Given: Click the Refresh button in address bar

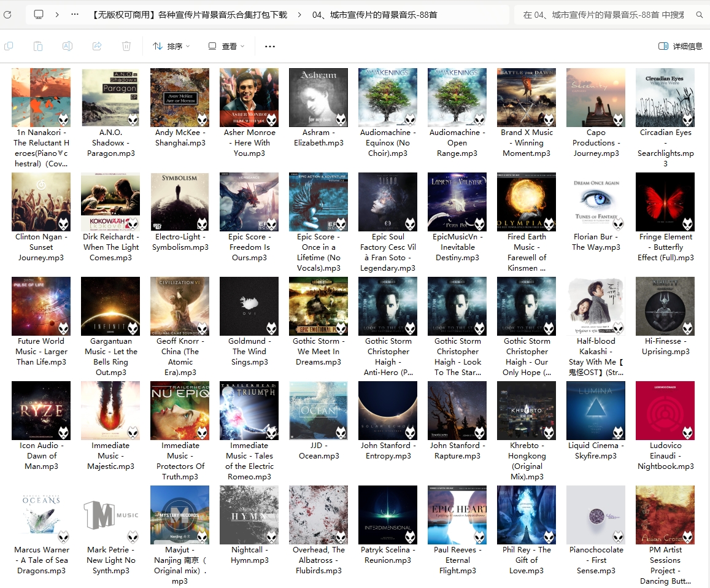Looking at the screenshot, I should pyautogui.click(x=7, y=15).
